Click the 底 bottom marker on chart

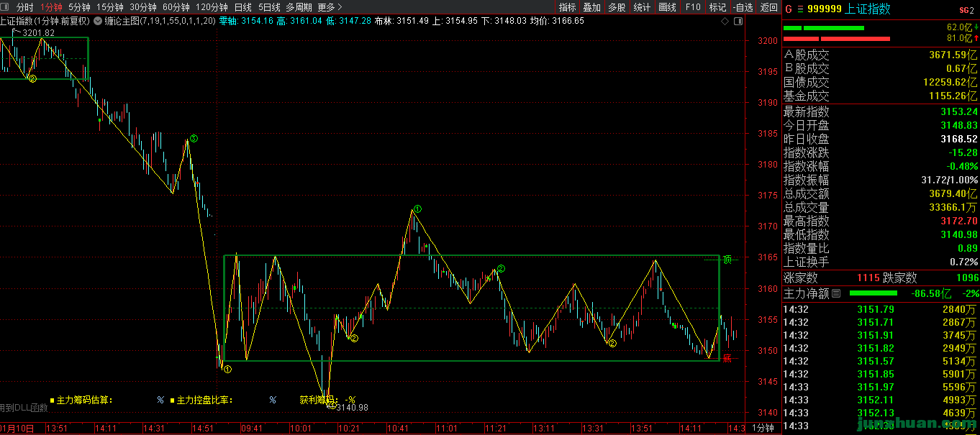coord(727,358)
